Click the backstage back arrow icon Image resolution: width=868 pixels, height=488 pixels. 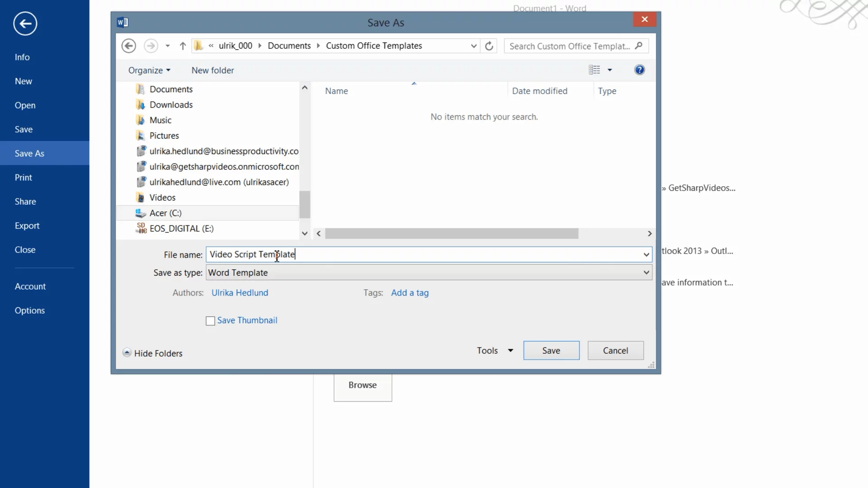tap(25, 23)
